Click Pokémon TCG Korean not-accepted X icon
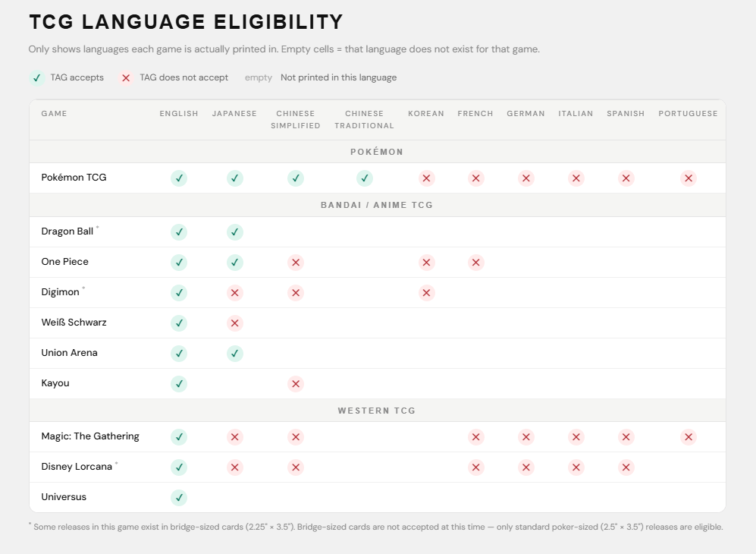The image size is (756, 554). [427, 178]
